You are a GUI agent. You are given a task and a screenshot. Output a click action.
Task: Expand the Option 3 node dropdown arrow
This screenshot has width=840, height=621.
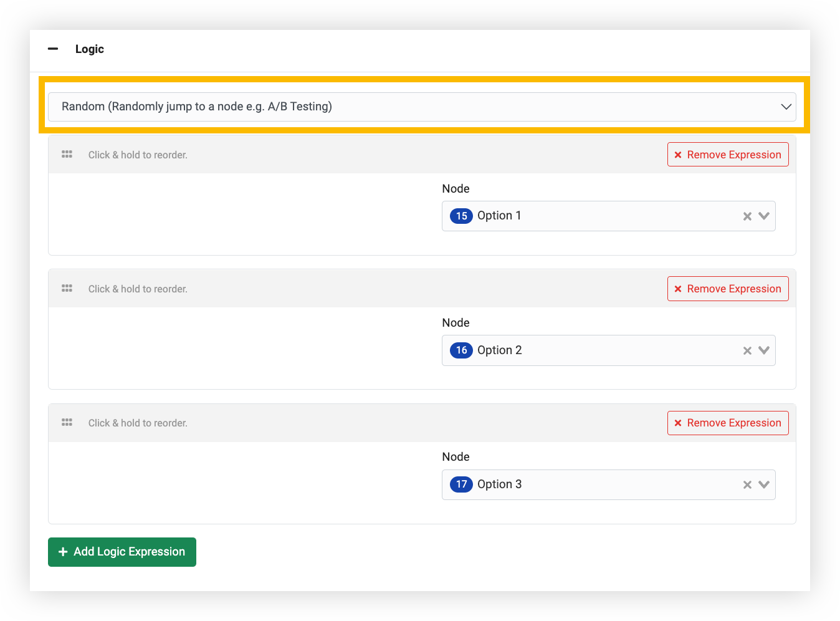[764, 484]
